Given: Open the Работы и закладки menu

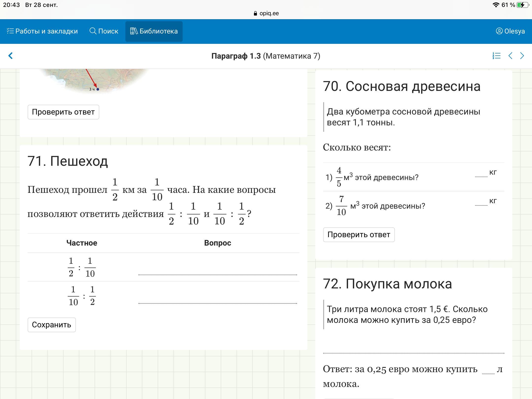Looking at the screenshot, I should tap(46, 31).
